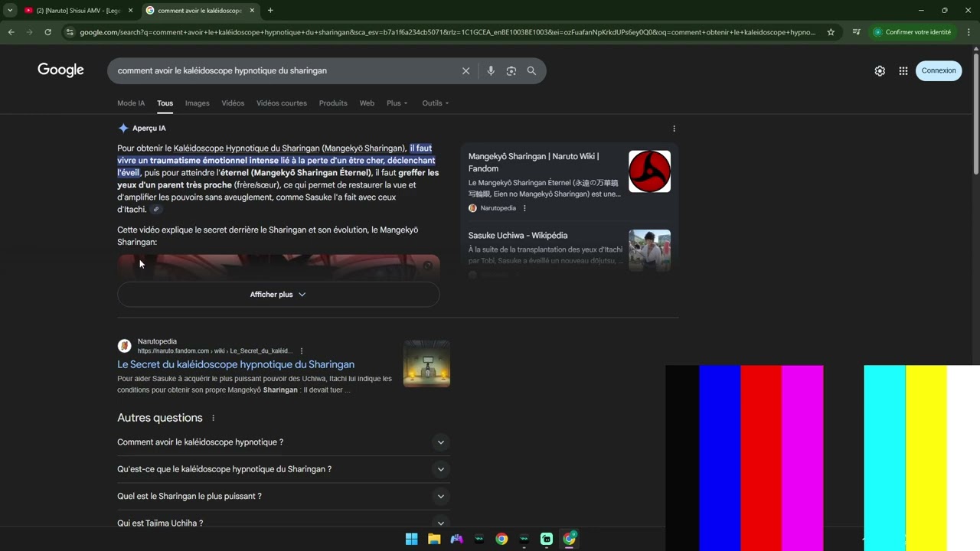Open the Produits tab
Screen dimensions: 980x551
tap(333, 103)
